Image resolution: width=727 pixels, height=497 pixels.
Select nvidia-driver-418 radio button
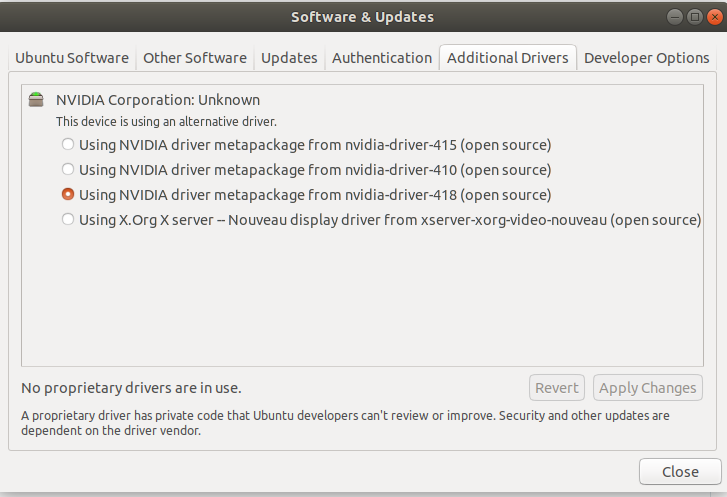coord(68,195)
